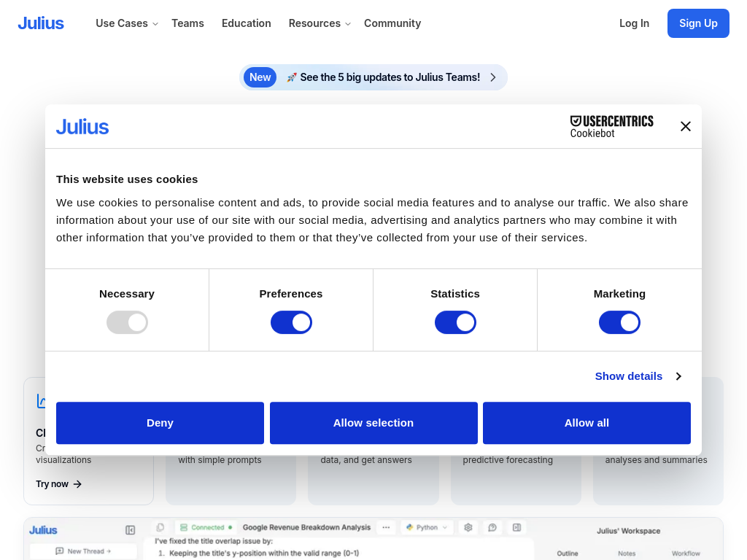Click the arrow next to Try now
The width and height of the screenshot is (747, 560).
coord(77,484)
